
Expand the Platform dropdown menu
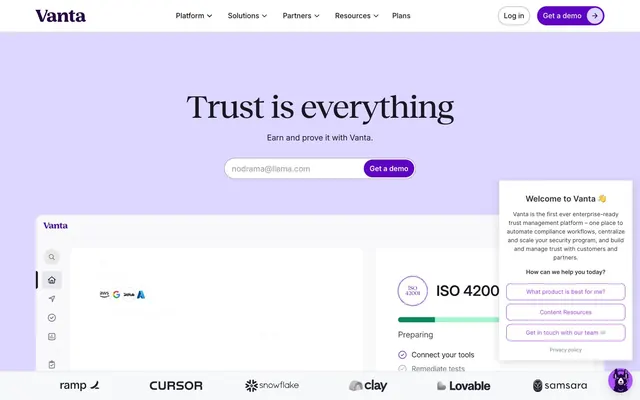point(194,16)
